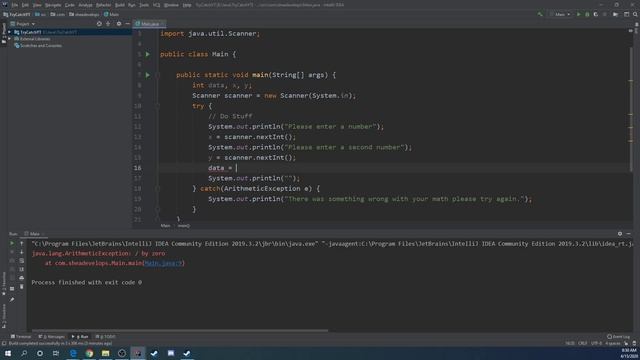Click the horizontal scrollbar in Run console
Screen dimensions: 640x360
[x=180, y=330]
